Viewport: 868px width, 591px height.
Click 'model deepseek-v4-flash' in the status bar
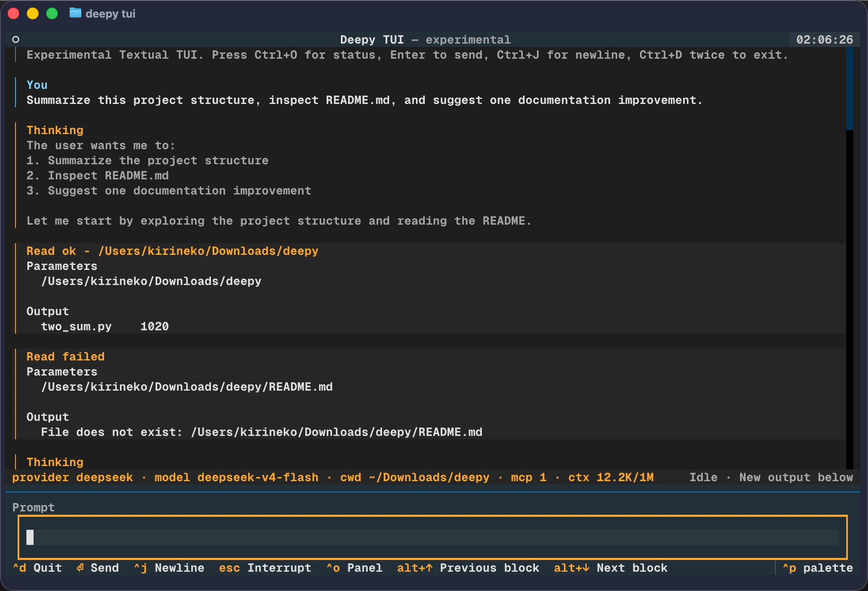236,477
